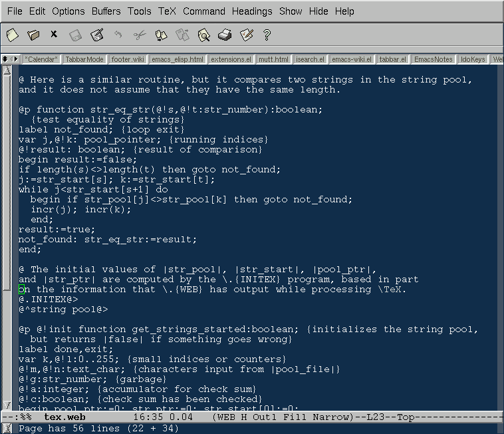The height and width of the screenshot is (434, 504).
Task: Close the buffer with the X icon
Action: point(54,35)
